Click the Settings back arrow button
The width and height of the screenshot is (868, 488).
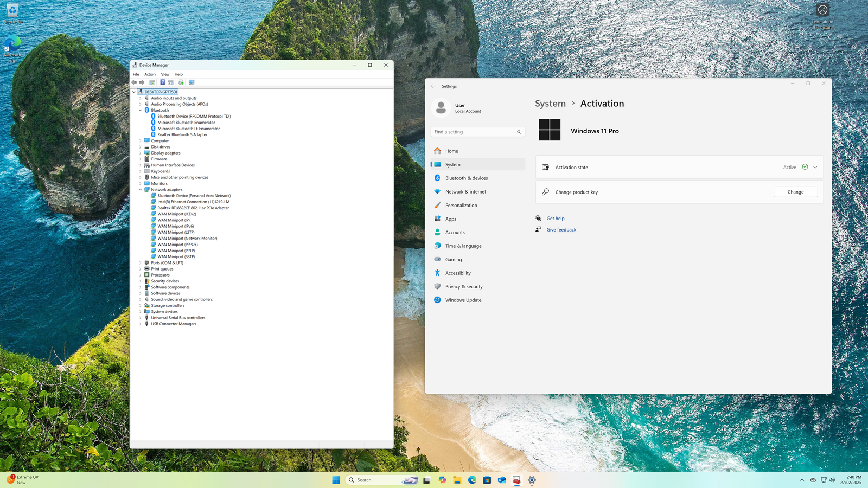coord(433,86)
